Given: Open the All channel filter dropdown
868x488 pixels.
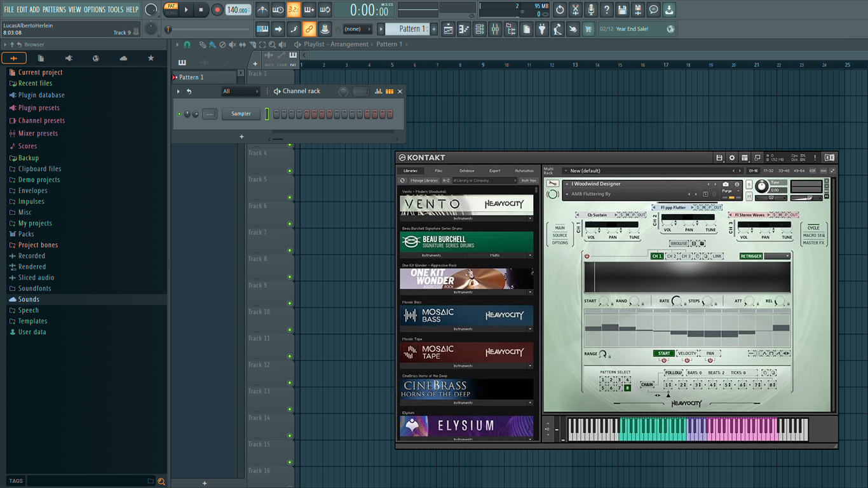Looking at the screenshot, I should (x=241, y=91).
